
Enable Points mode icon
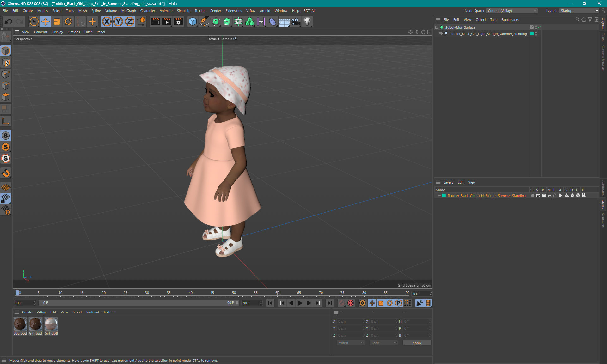(6, 74)
